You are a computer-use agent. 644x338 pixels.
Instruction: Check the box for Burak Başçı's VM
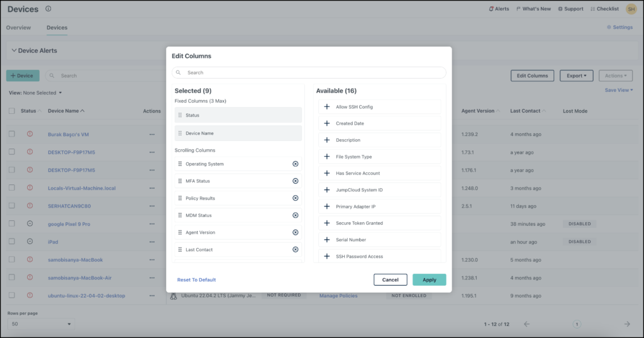pos(12,134)
